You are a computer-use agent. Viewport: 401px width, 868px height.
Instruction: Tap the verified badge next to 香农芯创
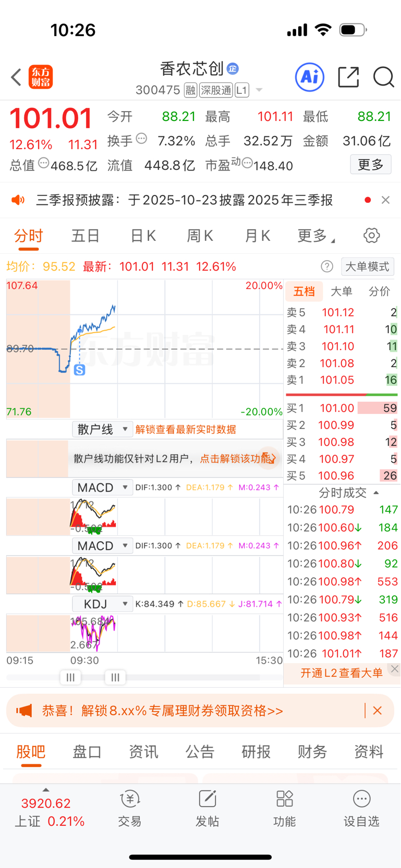(x=233, y=68)
